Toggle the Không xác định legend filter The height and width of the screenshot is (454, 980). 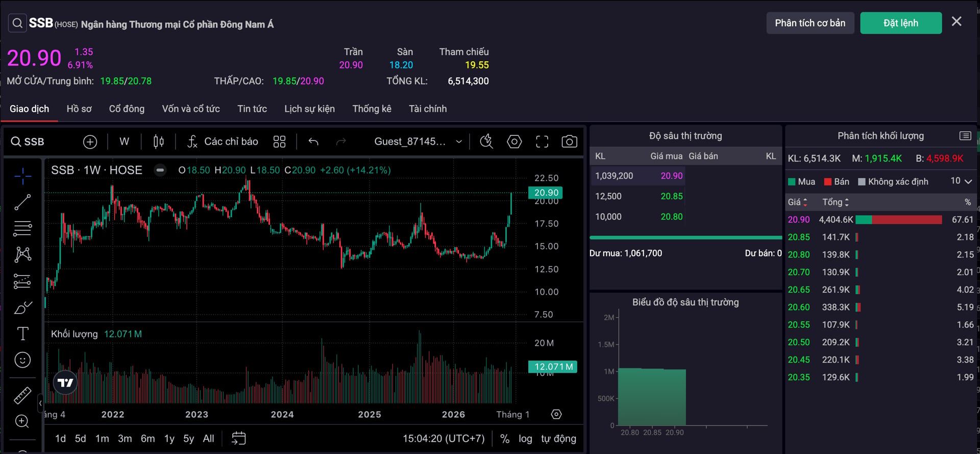click(x=893, y=182)
